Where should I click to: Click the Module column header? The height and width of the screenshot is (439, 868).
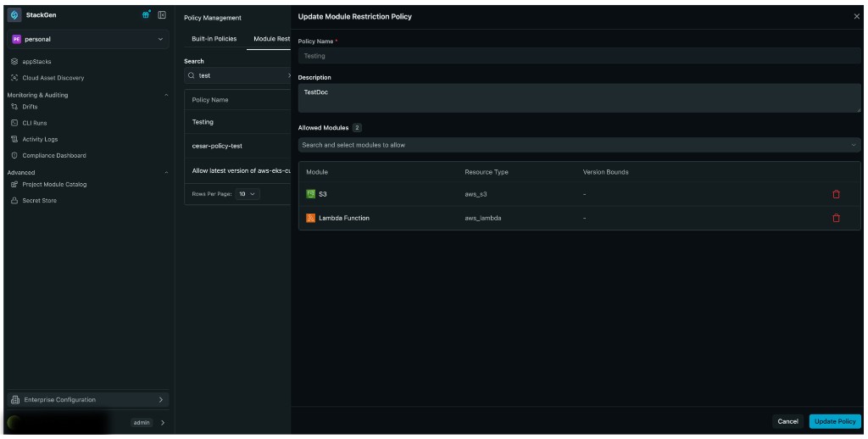point(317,172)
